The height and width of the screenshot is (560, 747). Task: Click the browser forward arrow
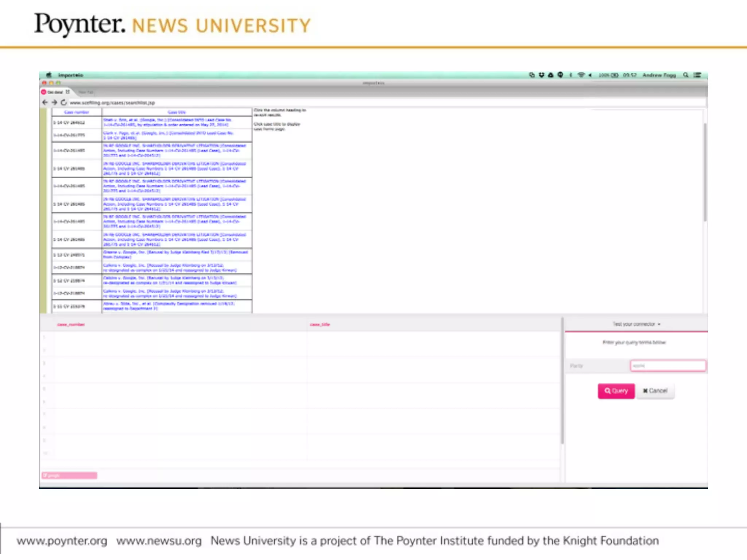coord(54,102)
